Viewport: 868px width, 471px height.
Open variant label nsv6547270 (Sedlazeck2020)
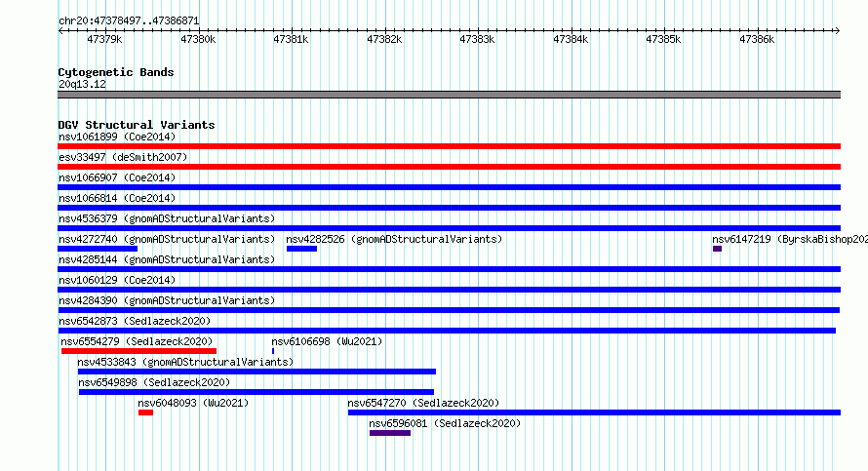(x=423, y=403)
